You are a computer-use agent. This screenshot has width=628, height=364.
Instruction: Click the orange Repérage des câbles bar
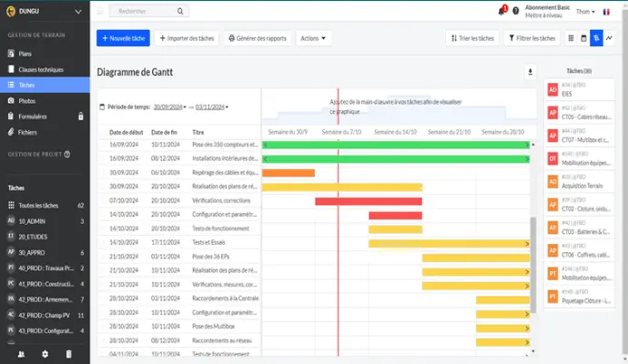[289, 173]
